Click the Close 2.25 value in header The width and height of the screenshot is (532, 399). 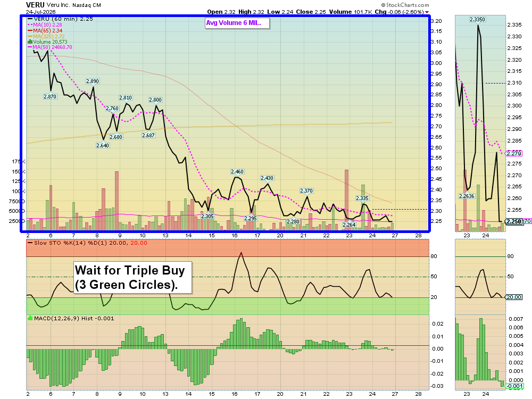[x=311, y=12]
